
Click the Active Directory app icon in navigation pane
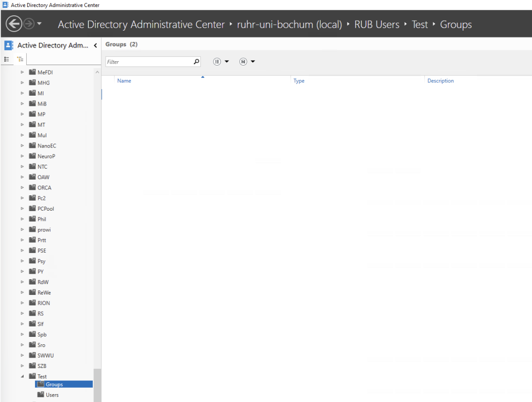pyautogui.click(x=8, y=45)
